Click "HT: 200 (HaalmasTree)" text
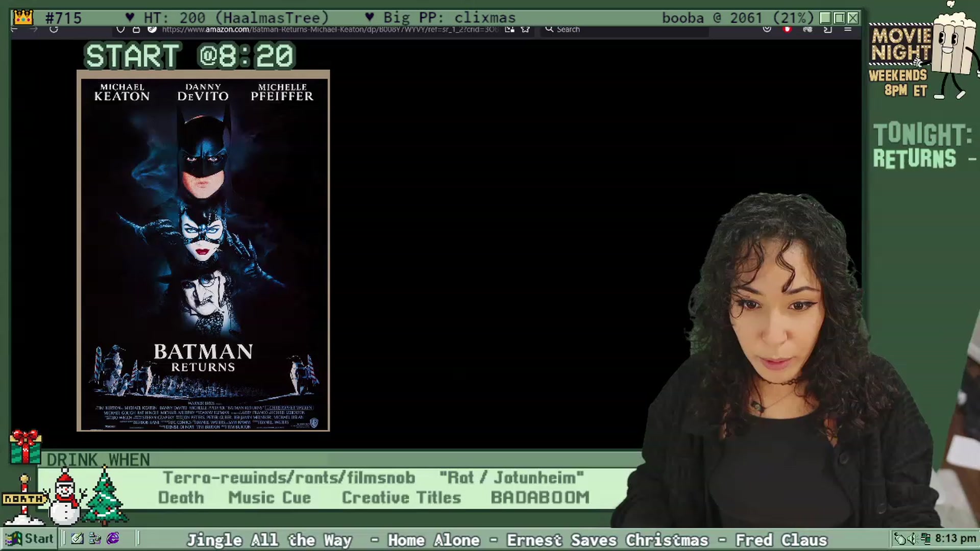980x551 pixels. click(x=236, y=18)
